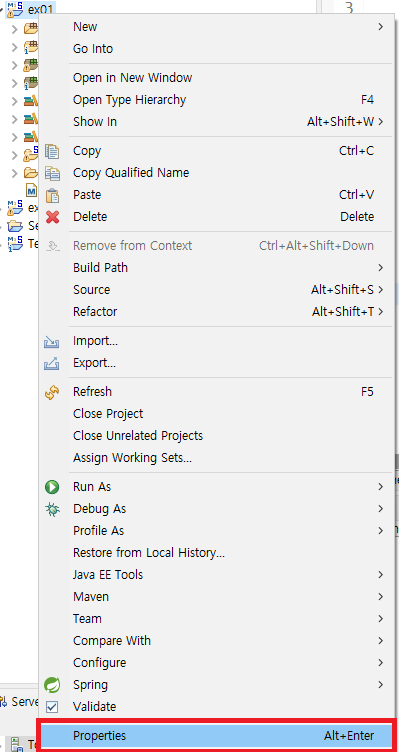Open the Maven submenu arrow
401x752 pixels.
click(381, 597)
